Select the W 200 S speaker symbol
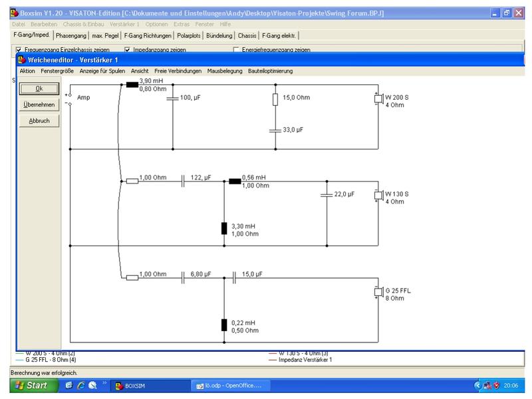This screenshot has width=532, height=399. tap(378, 98)
